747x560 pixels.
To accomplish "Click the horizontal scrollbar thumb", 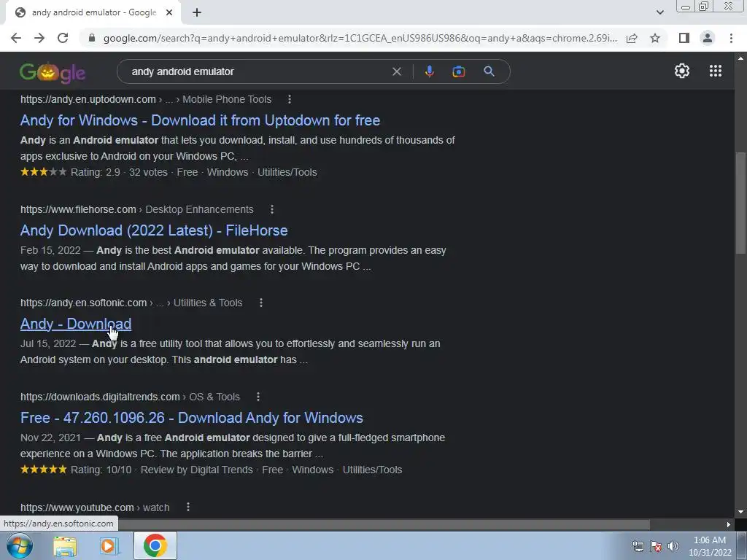I will (384, 524).
